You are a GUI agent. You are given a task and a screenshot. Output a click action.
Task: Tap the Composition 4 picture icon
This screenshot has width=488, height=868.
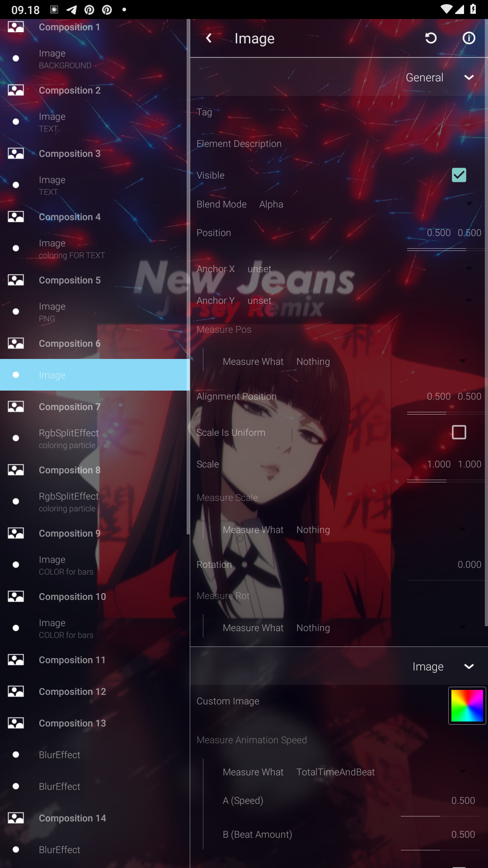tap(16, 217)
